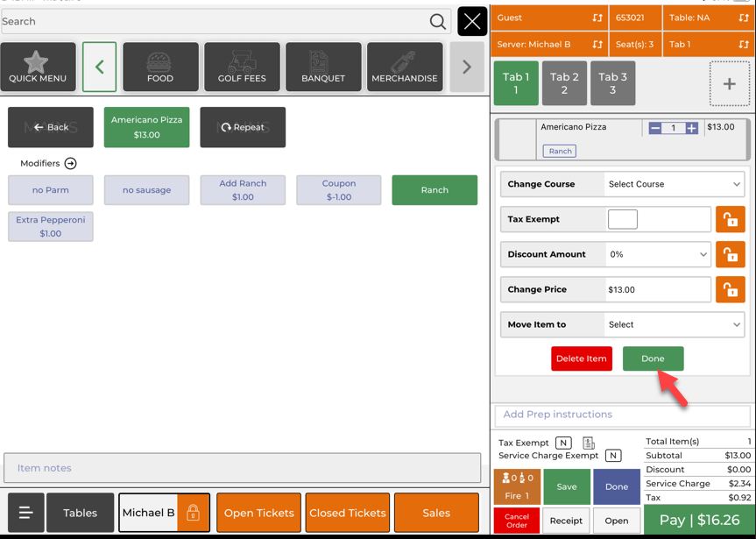
Task: Toggle the Service Charge Exempt N box
Action: point(613,456)
